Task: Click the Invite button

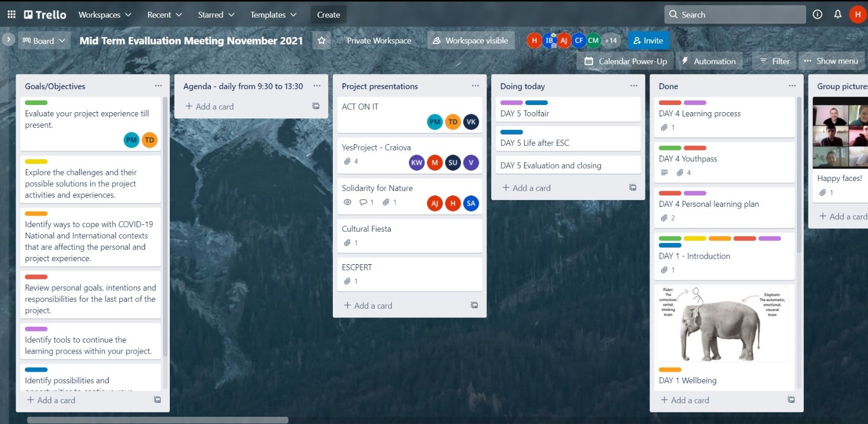Action: click(x=648, y=40)
